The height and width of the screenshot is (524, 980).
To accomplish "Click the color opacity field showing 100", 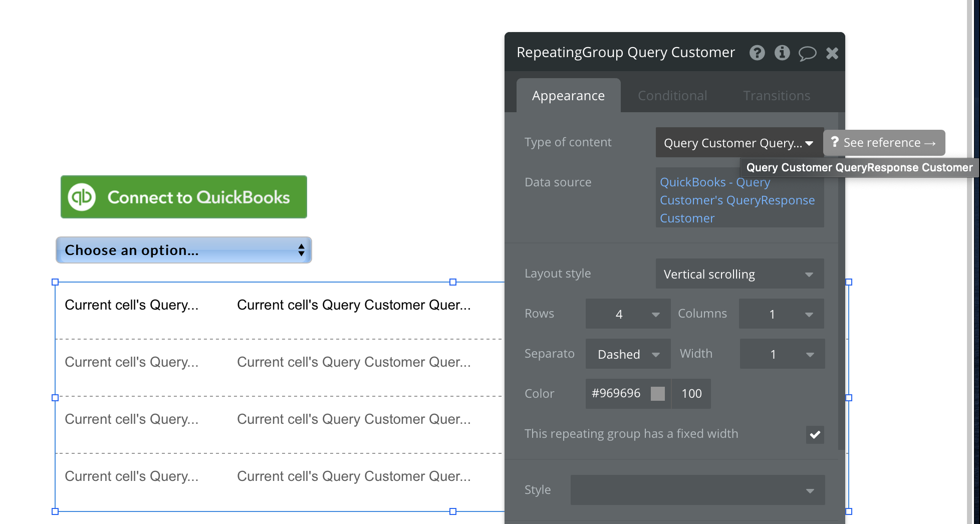I will tap(691, 394).
